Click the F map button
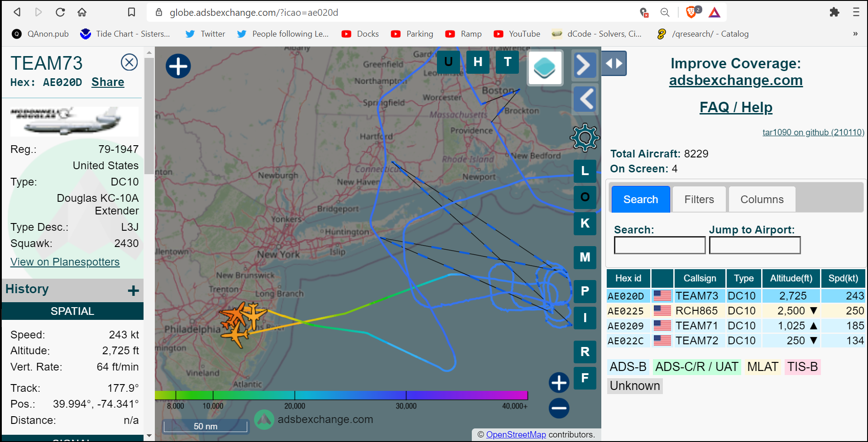 coord(585,378)
